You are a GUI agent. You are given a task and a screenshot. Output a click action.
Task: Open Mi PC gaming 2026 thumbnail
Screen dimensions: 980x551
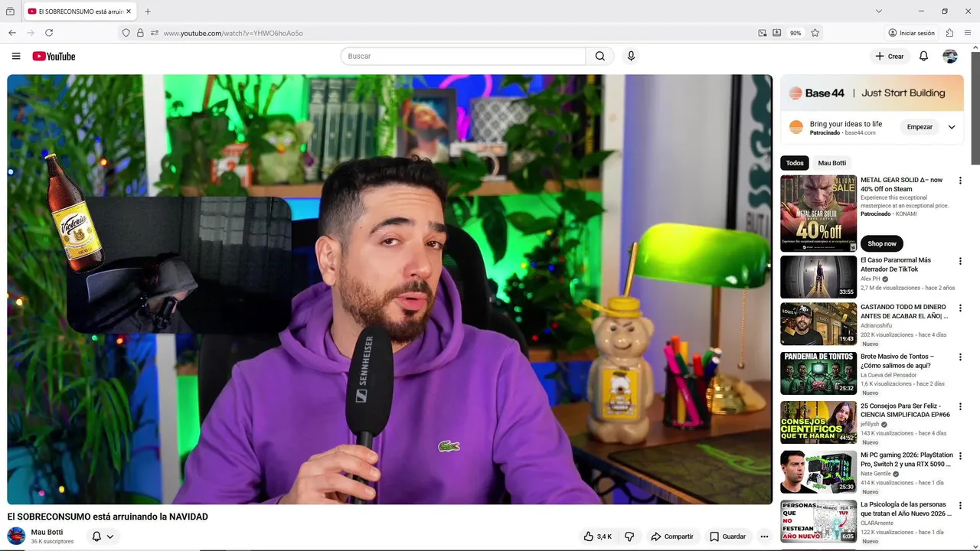coord(818,471)
